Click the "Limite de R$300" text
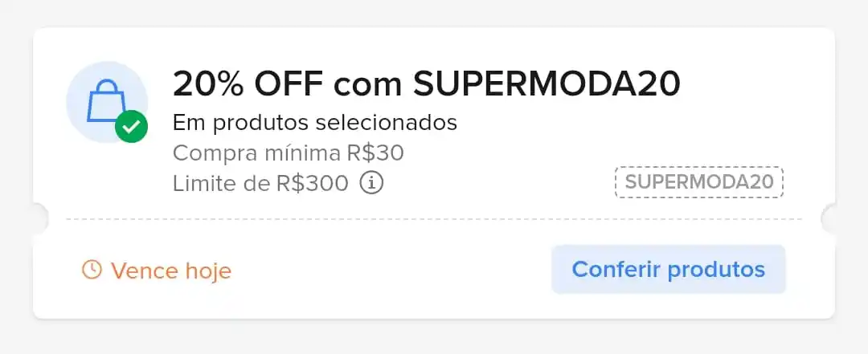This screenshot has width=868, height=354. (x=260, y=183)
